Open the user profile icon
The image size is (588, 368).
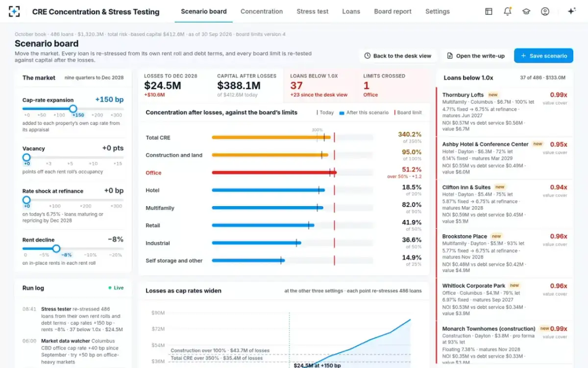pos(545,11)
